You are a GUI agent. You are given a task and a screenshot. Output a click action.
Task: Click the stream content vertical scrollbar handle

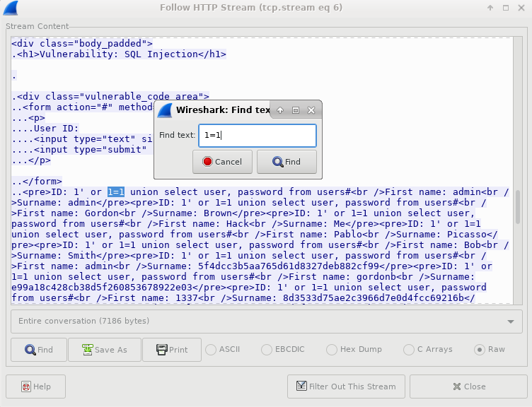pos(518,207)
